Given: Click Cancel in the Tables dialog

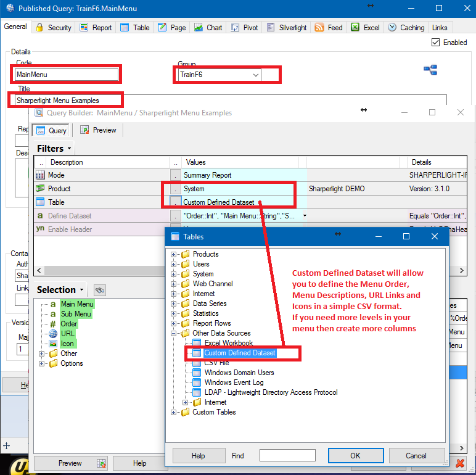Looking at the screenshot, I should pos(416,455).
